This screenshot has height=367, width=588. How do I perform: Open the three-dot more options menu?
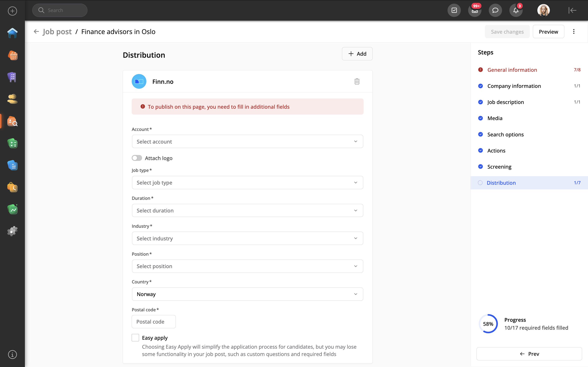574,32
